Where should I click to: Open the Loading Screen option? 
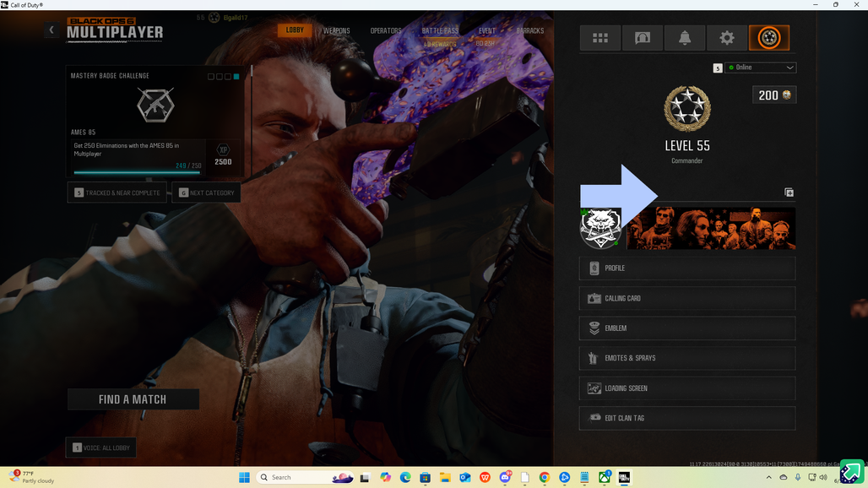(x=687, y=388)
